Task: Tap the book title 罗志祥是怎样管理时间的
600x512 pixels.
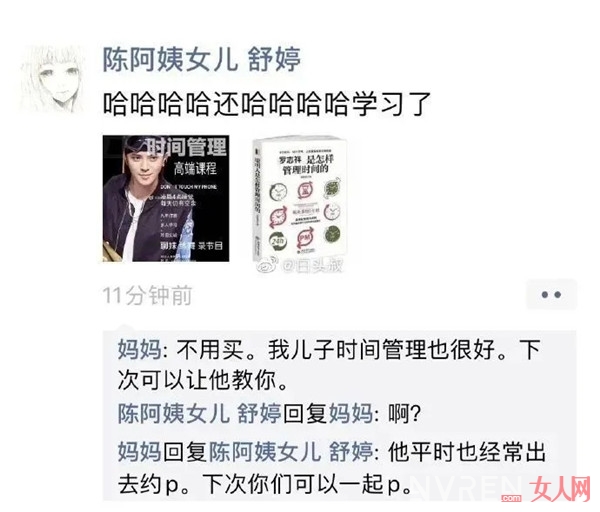Action: 306,165
